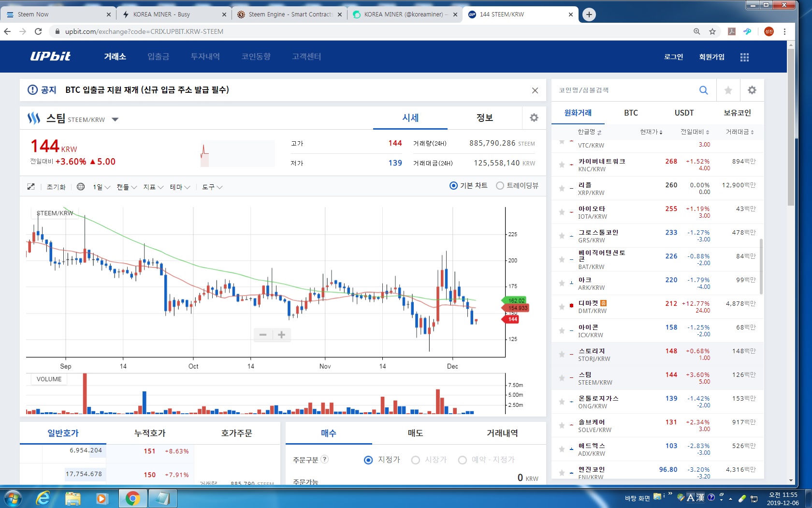812x508 pixels.
Task: Open Windows Start button
Action: click(x=13, y=498)
